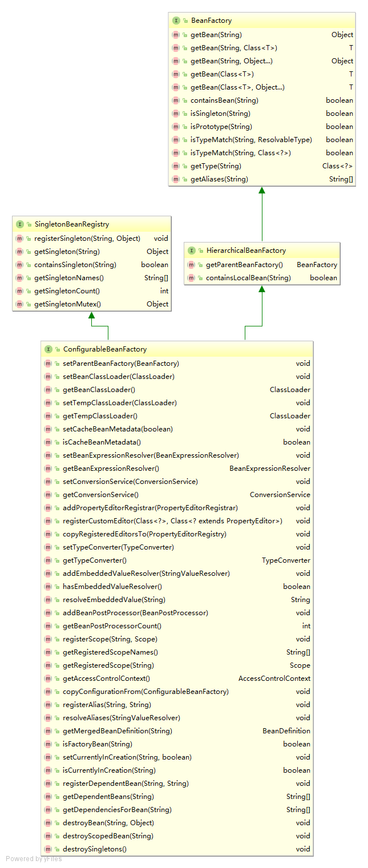Select getRegisteredScopeNames() method text

(111, 652)
